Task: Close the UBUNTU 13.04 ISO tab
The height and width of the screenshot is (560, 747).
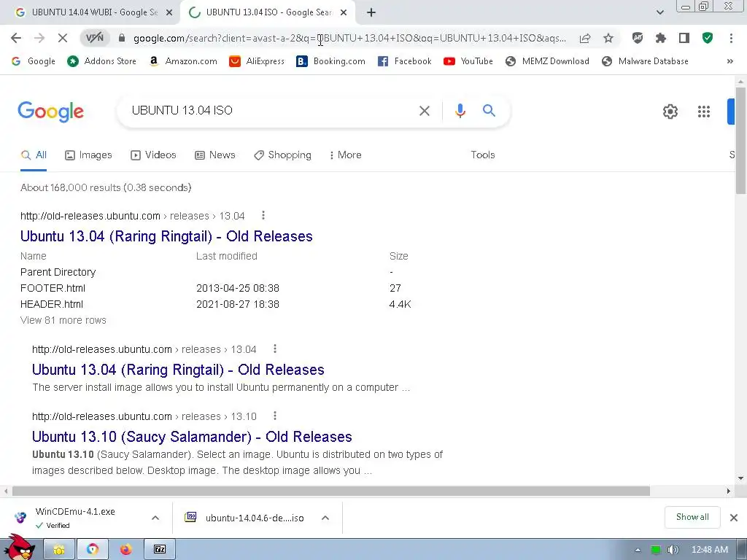Action: pyautogui.click(x=344, y=13)
